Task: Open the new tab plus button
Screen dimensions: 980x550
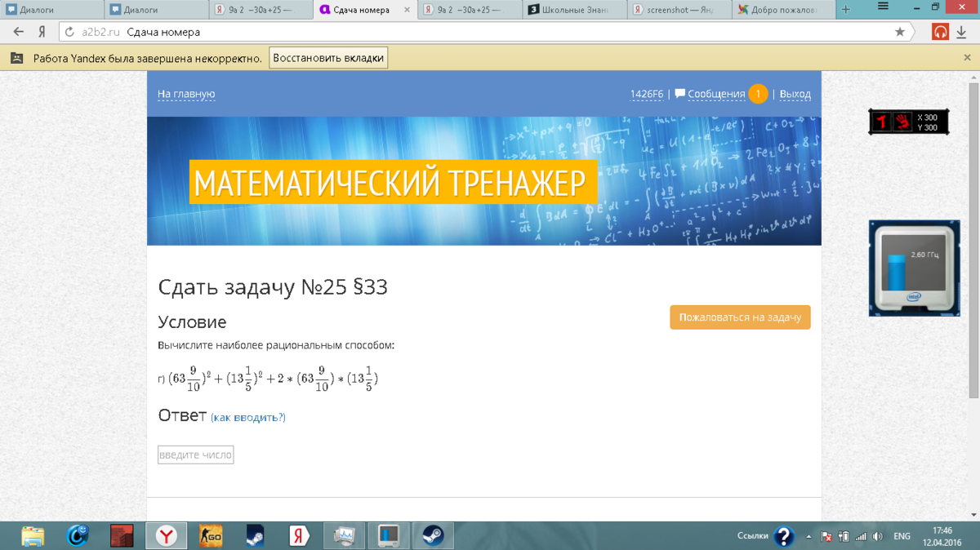Action: click(846, 10)
